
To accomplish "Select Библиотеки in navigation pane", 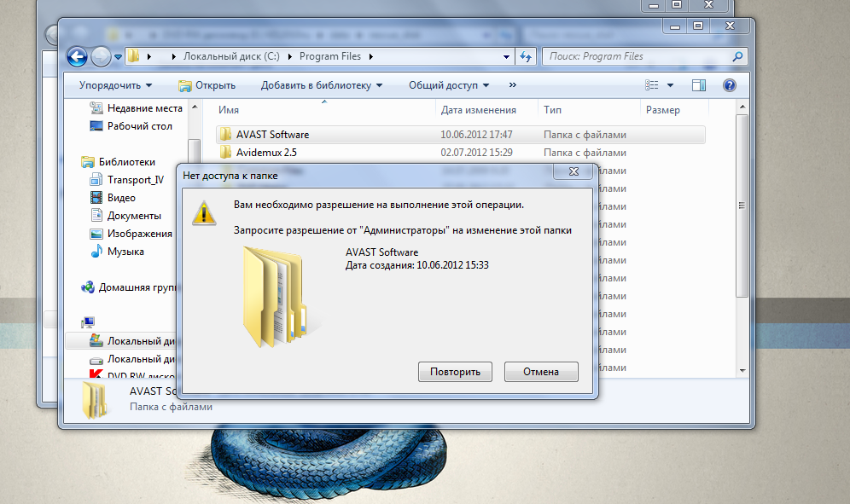I will coord(127,162).
